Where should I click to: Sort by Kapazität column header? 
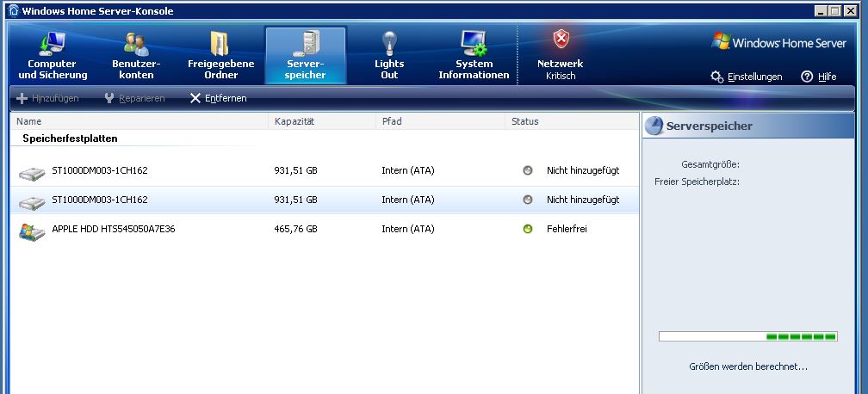coord(322,121)
